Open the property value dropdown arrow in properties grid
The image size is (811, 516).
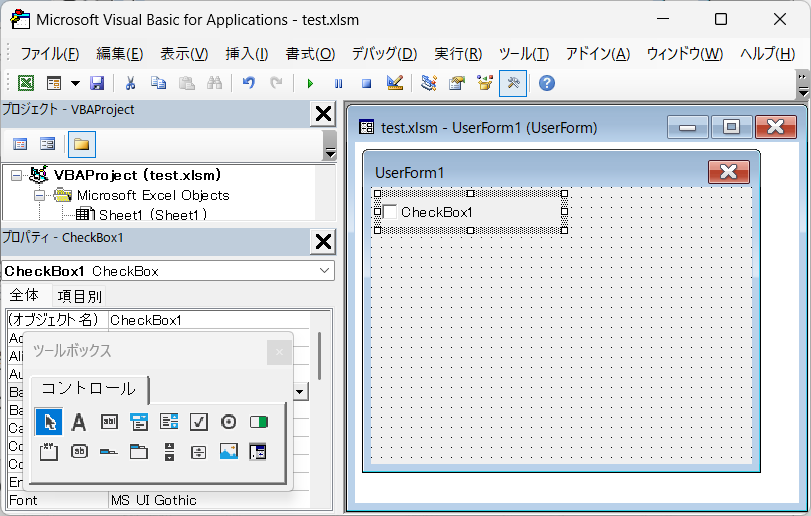click(300, 392)
